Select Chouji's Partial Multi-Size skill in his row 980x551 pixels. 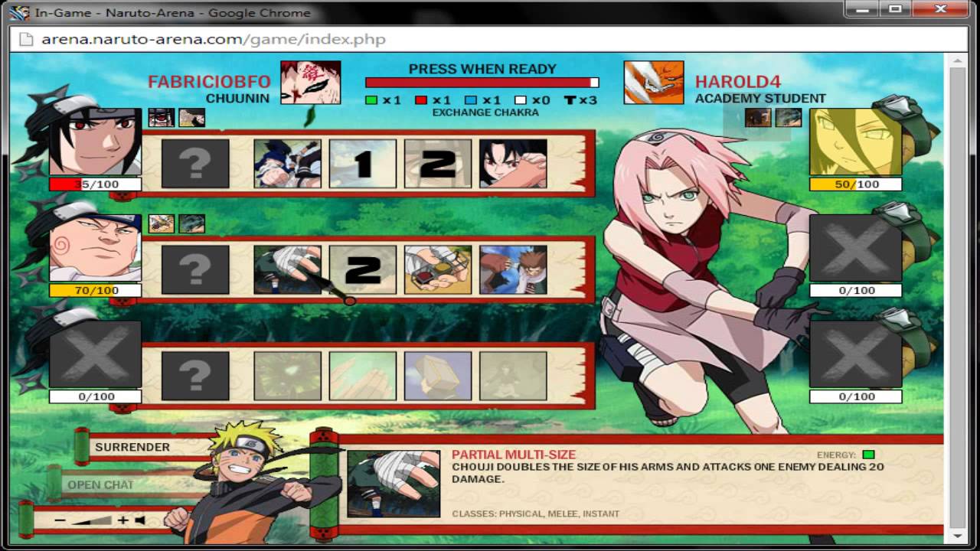[x=287, y=269]
